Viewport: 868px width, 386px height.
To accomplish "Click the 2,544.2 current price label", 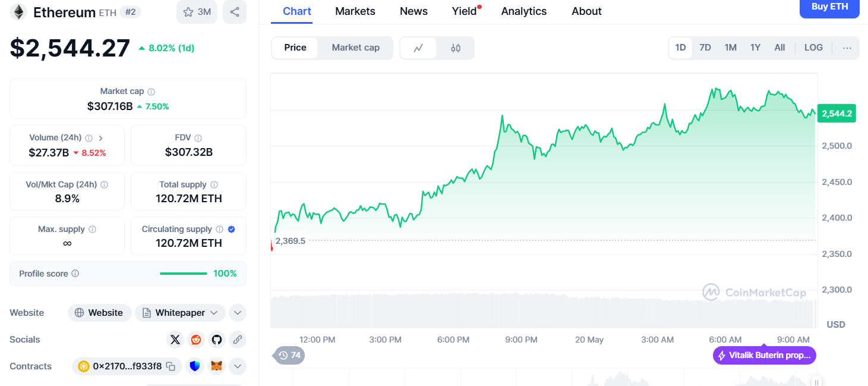I will (837, 113).
